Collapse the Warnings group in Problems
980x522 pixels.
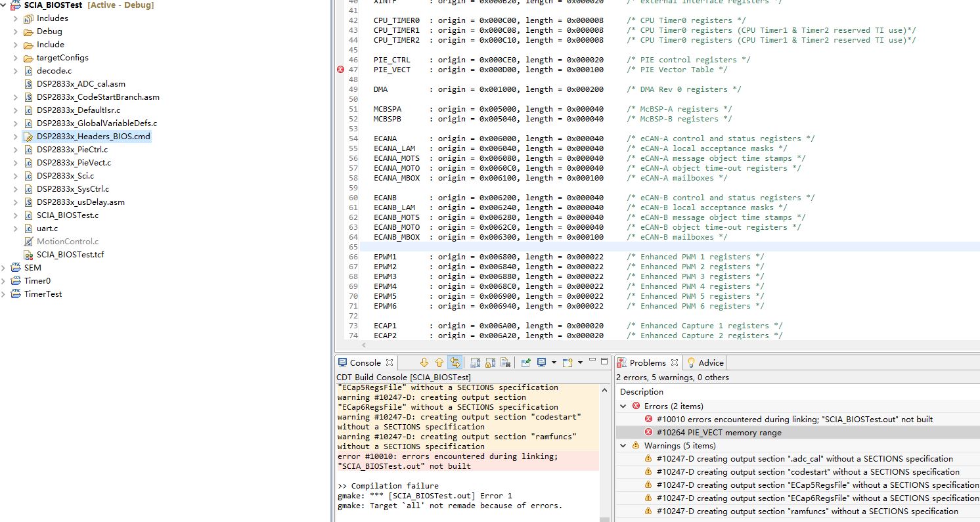tap(623, 446)
